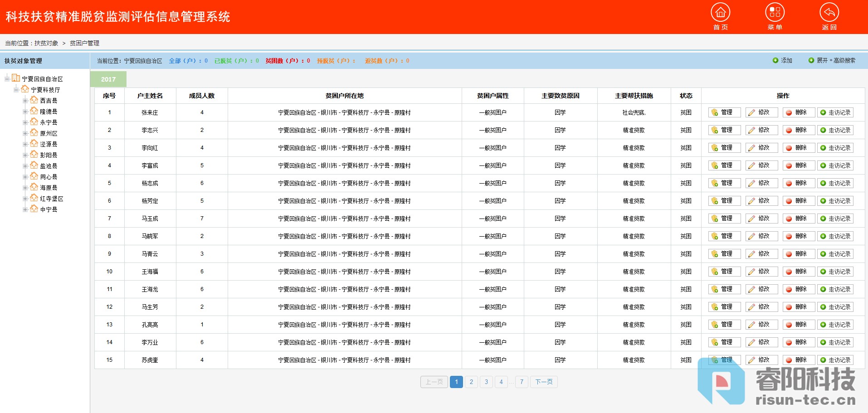Click the return arrow icon
The width and height of the screenshot is (868, 413).
(x=829, y=13)
